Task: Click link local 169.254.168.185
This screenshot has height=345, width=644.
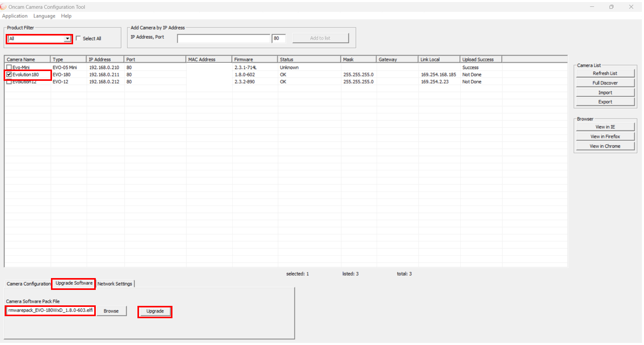Action: tap(439, 75)
